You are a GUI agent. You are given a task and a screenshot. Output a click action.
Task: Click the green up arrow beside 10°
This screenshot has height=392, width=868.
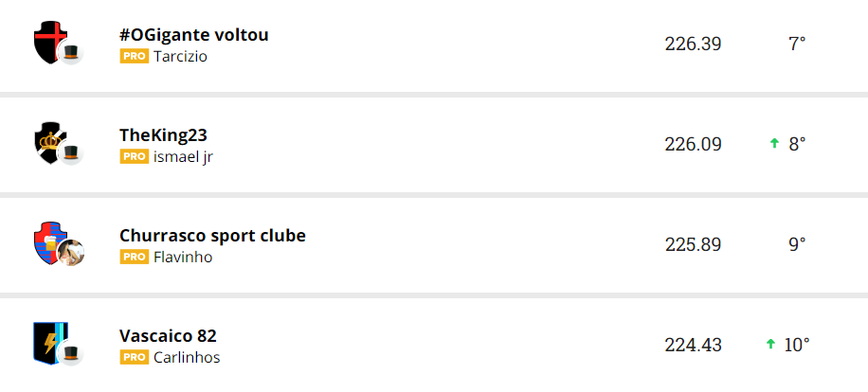769,344
